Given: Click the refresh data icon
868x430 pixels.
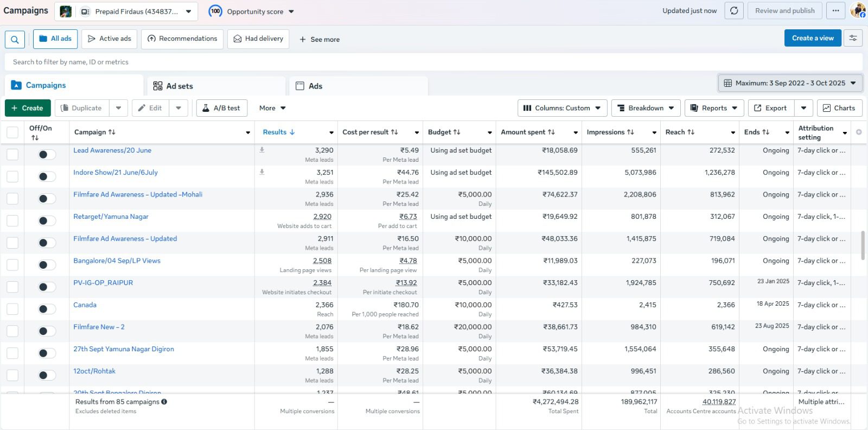Looking at the screenshot, I should coord(734,11).
